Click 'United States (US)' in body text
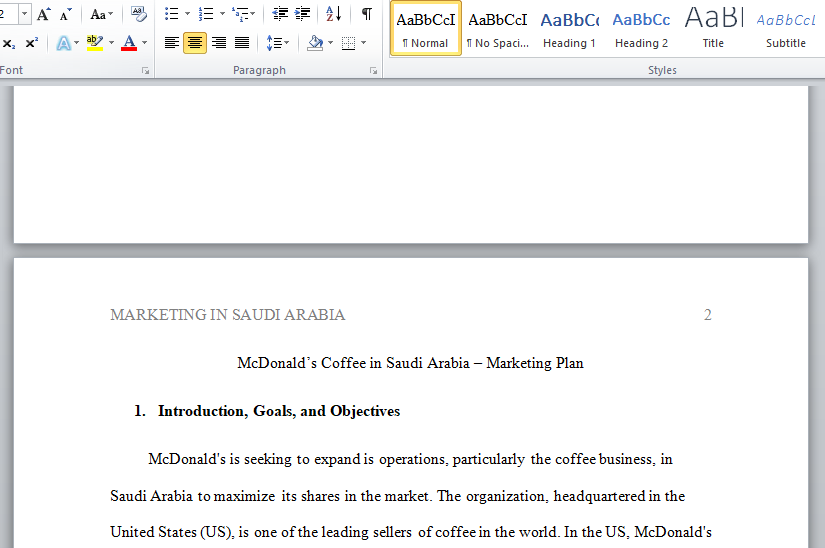The image size is (825, 548). [x=171, y=532]
